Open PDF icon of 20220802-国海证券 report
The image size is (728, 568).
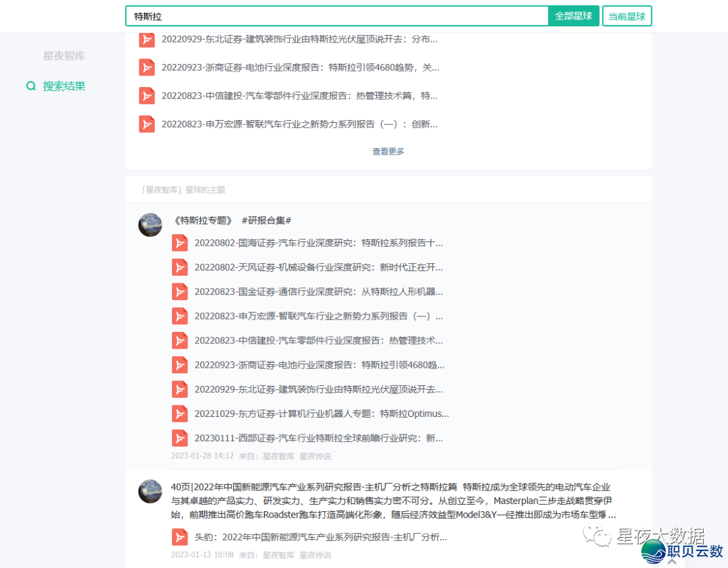tap(180, 243)
